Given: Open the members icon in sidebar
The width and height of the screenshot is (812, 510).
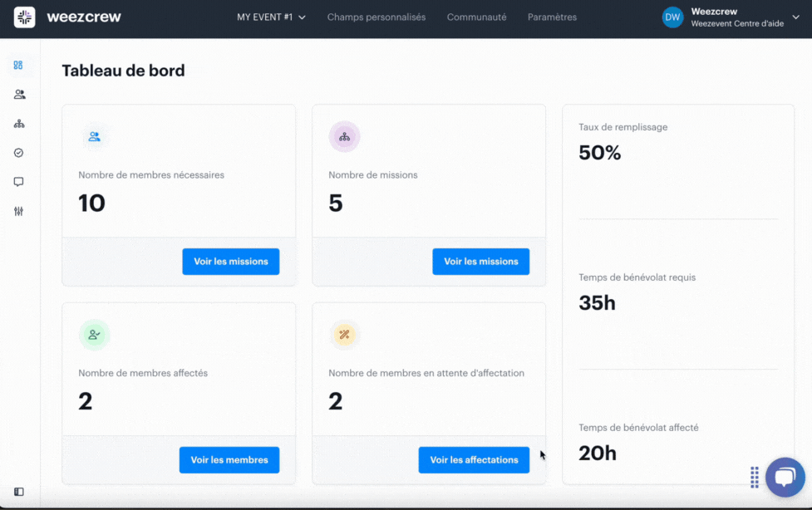Looking at the screenshot, I should tap(19, 94).
